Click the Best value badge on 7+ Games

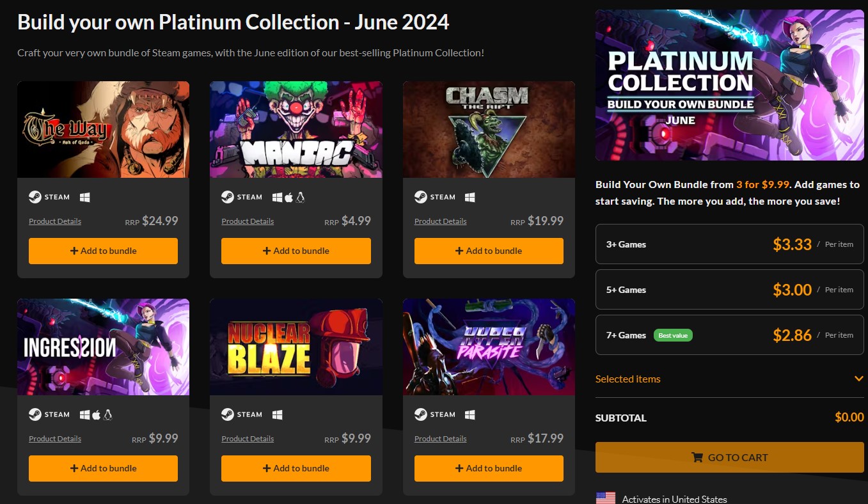tap(673, 335)
